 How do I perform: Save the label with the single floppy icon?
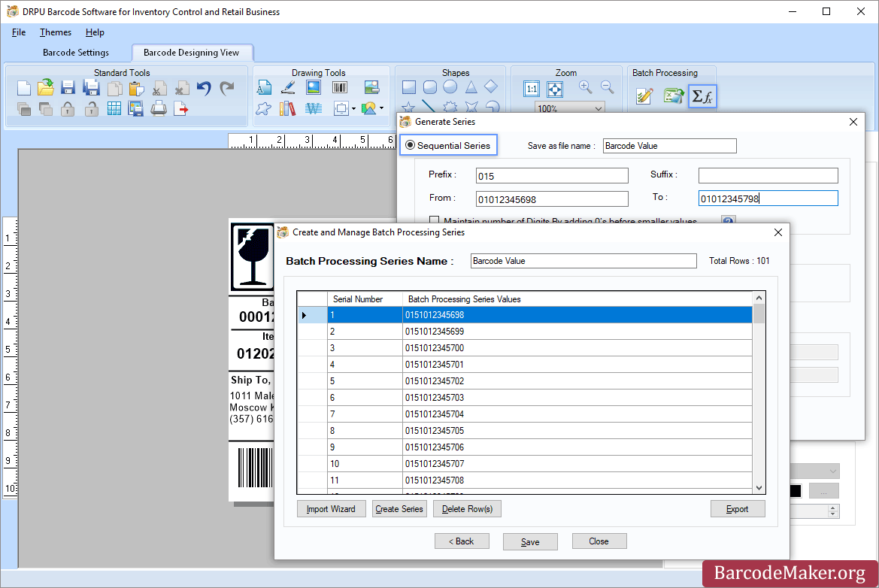68,88
